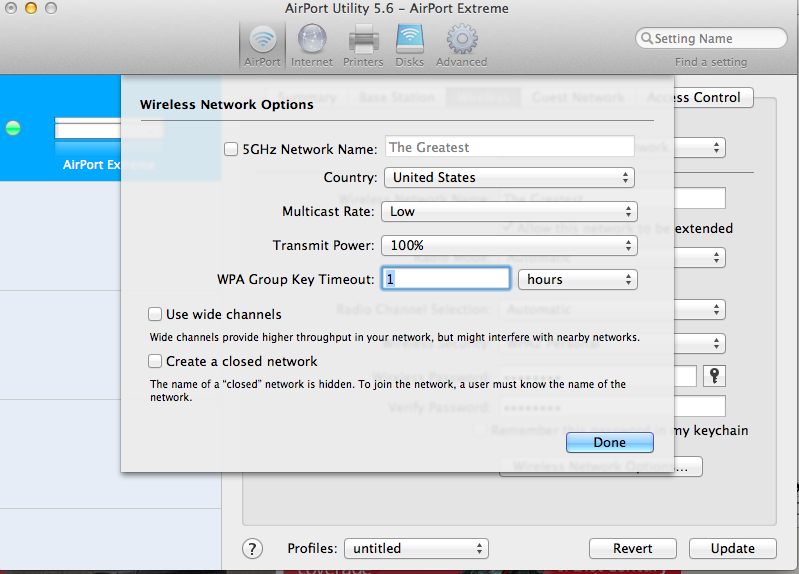Select the green status light of the base station
Viewport: 799px width, 574px height.
click(13, 128)
